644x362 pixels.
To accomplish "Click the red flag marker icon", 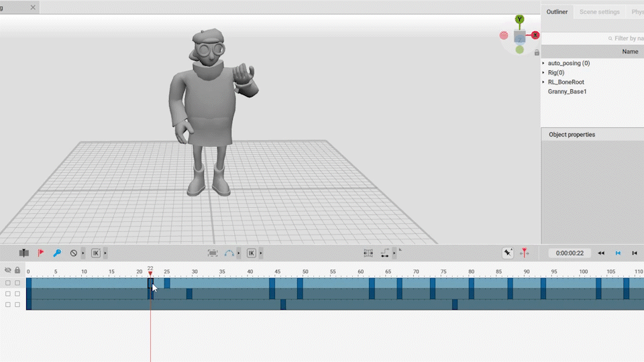I will pyautogui.click(x=41, y=253).
